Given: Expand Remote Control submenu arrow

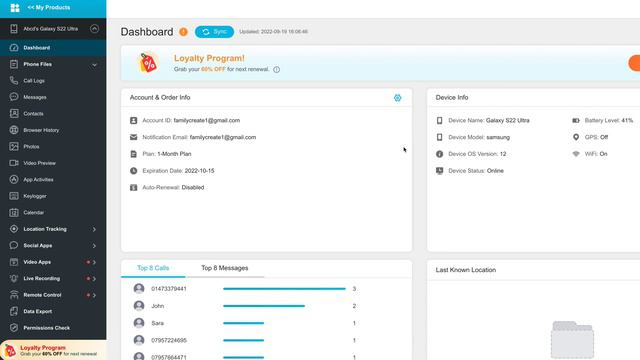Looking at the screenshot, I should (x=94, y=295).
